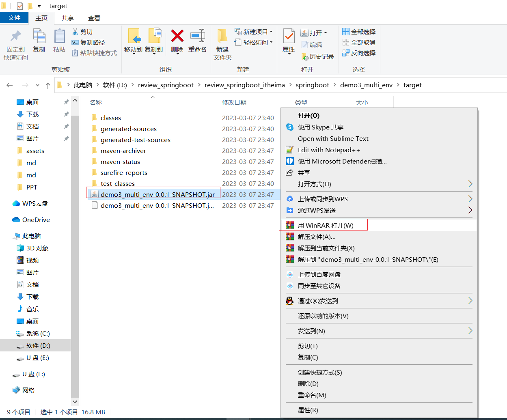The width and height of the screenshot is (507, 420).
Task: Open the 共享 ribbon tab
Action: [x=68, y=18]
